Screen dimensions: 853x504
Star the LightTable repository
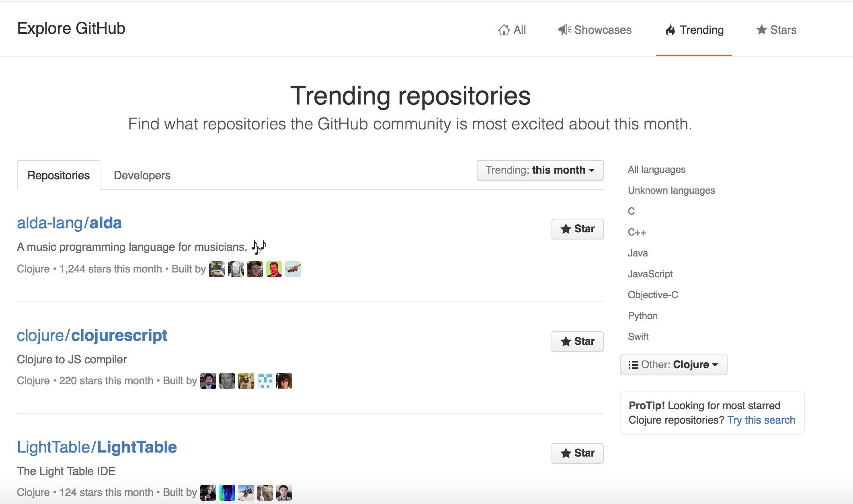tap(577, 453)
